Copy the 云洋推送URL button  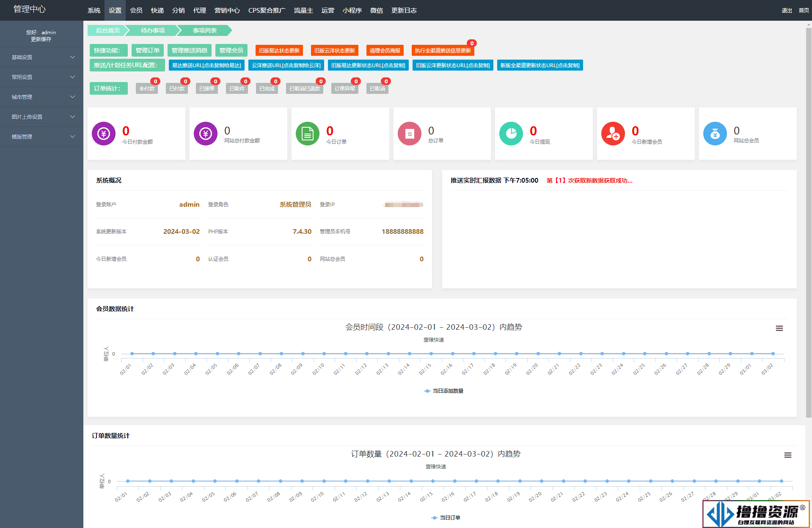click(286, 65)
